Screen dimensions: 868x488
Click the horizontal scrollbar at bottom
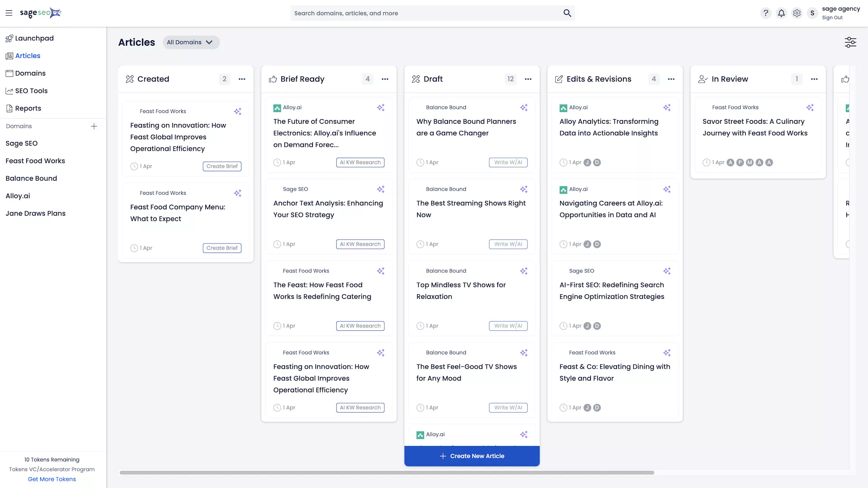(387, 473)
